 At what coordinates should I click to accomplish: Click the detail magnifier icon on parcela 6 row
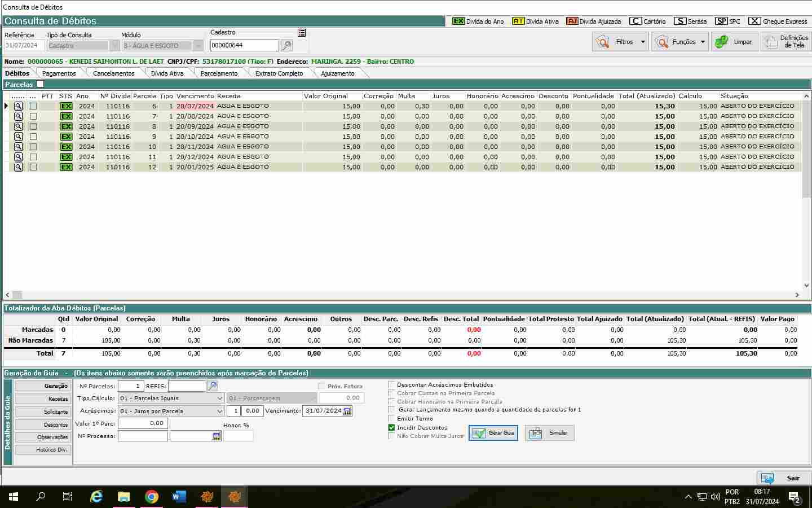[x=19, y=106]
